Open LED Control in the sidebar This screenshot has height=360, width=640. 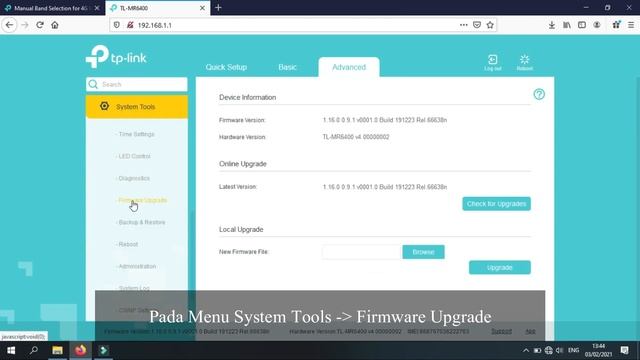pos(133,156)
